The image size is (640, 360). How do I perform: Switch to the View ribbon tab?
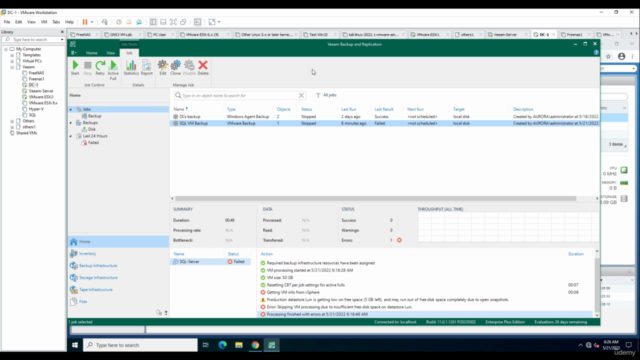click(111, 53)
